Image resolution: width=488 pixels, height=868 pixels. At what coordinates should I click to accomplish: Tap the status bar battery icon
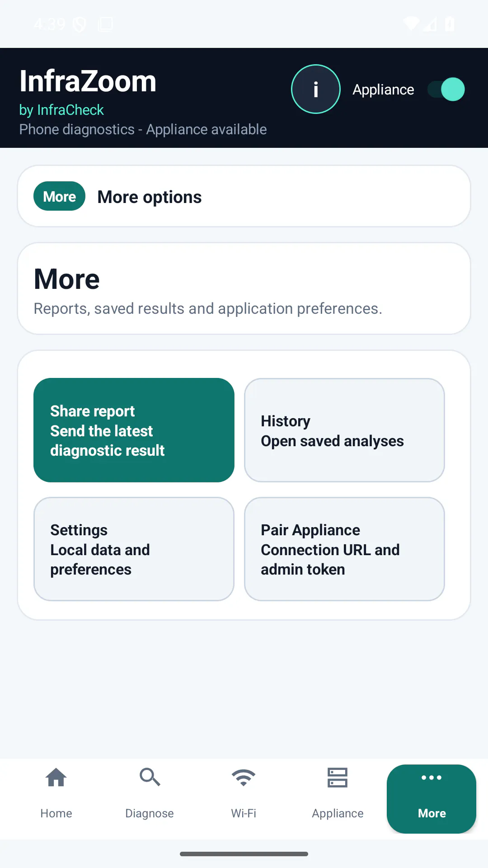[450, 24]
